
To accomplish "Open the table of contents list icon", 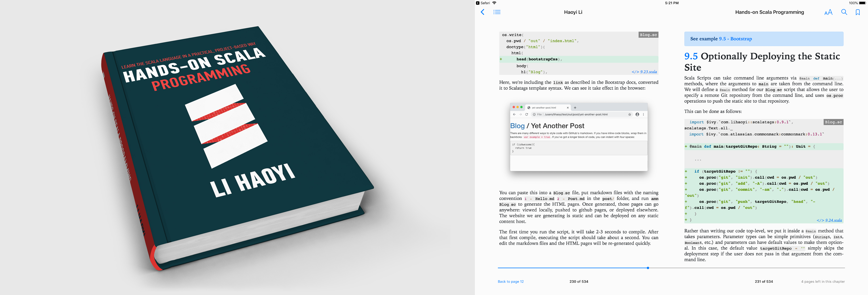I will click(497, 12).
